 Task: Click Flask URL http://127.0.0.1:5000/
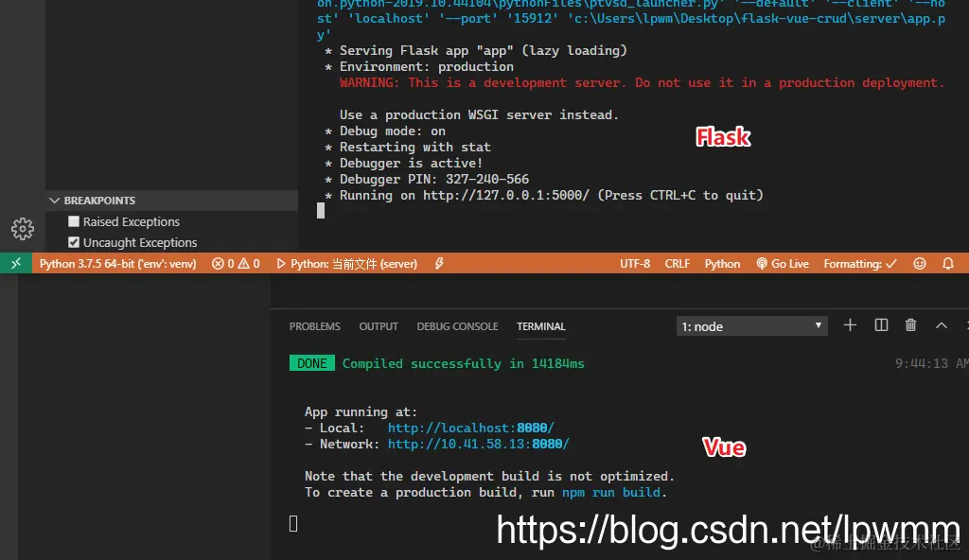(x=506, y=195)
